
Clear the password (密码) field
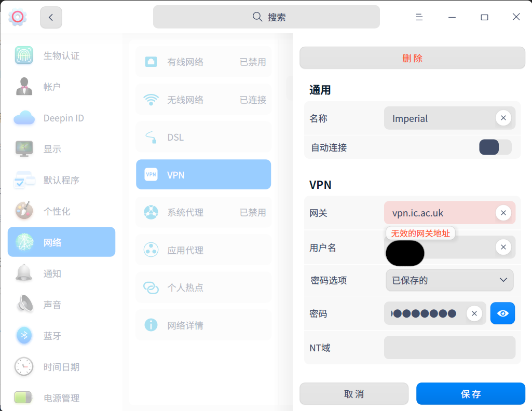tap(474, 313)
